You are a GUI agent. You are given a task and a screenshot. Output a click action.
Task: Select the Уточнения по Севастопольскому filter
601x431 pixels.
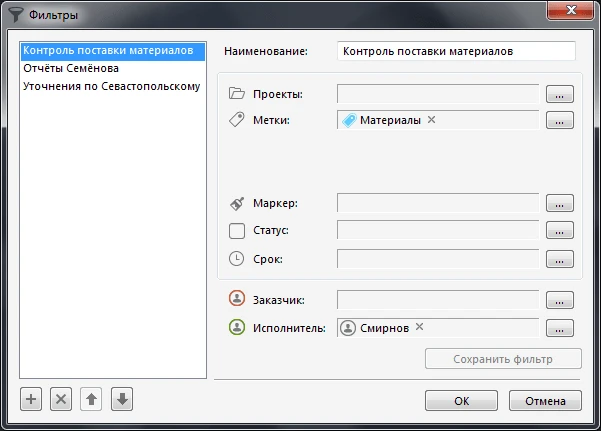(111, 86)
